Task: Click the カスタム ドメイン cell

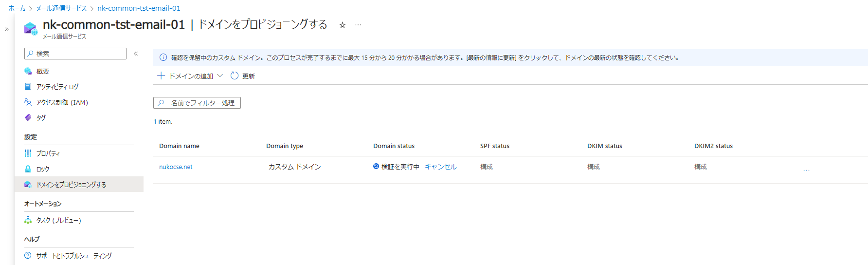Action: point(294,167)
